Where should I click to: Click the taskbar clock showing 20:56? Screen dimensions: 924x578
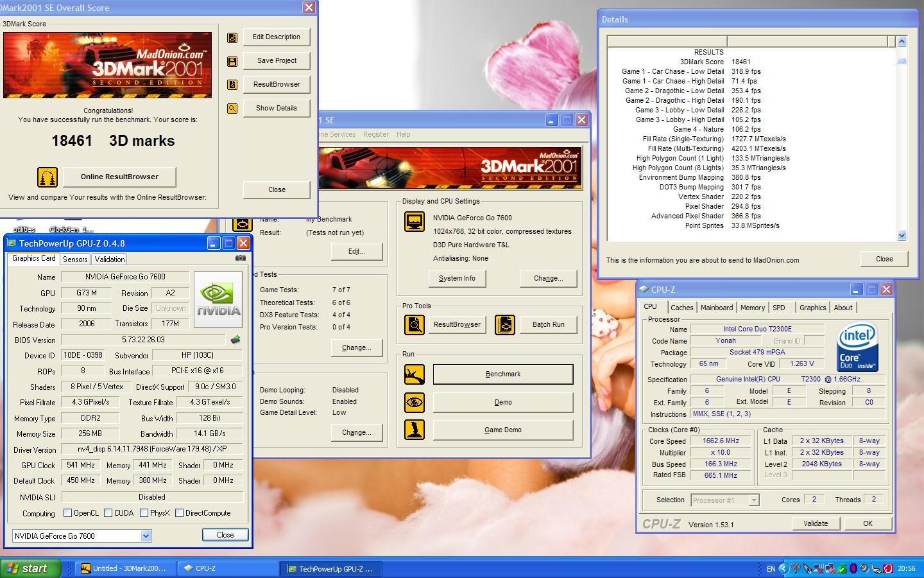906,568
